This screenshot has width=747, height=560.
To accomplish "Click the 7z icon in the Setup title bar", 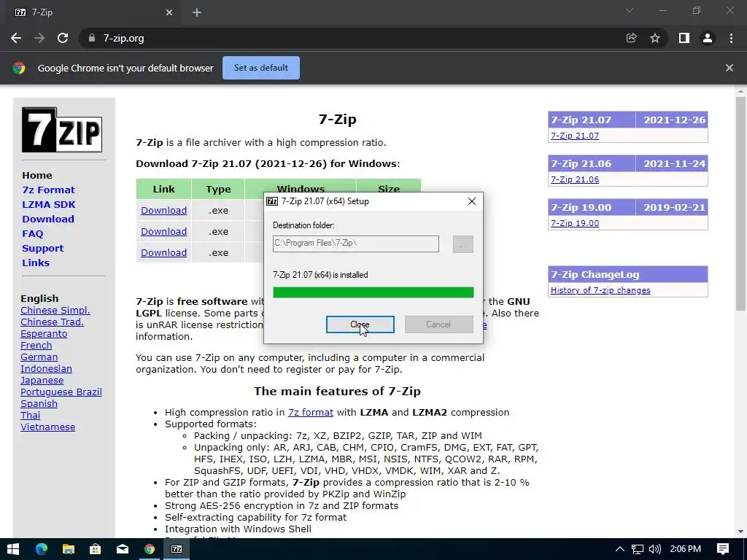I will click(272, 201).
